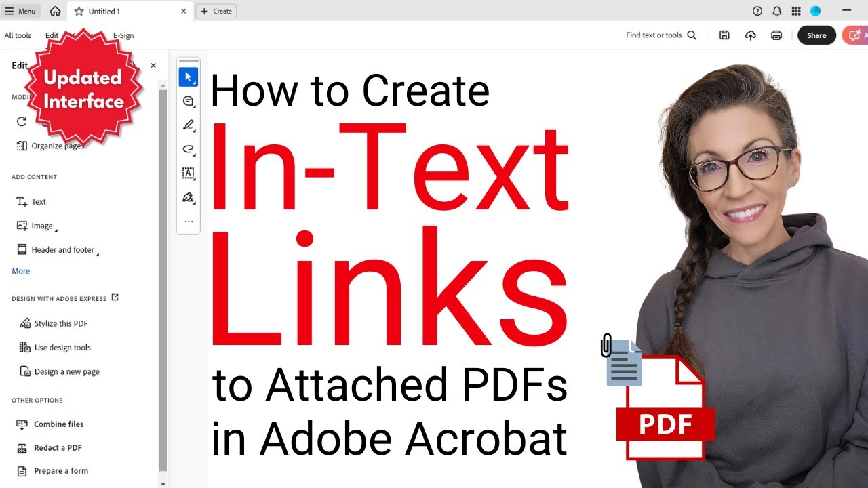Open Combine files
The width and height of the screenshot is (868, 488).
[50, 424]
